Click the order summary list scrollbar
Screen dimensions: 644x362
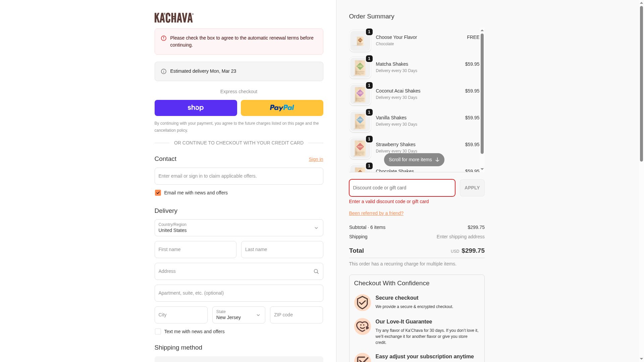482,94
